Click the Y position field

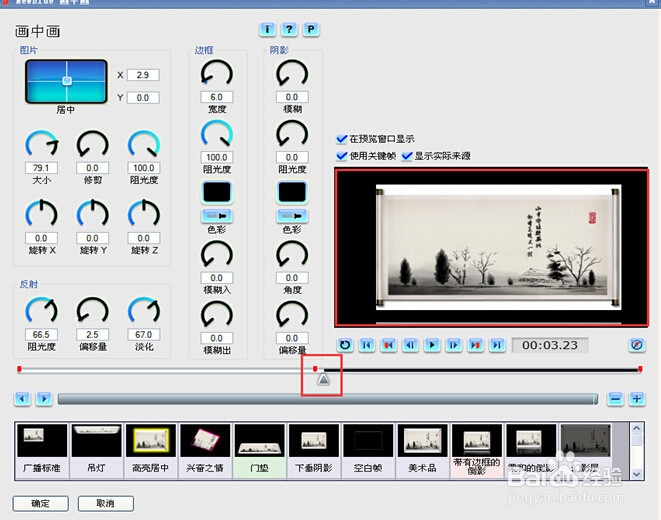point(143,98)
